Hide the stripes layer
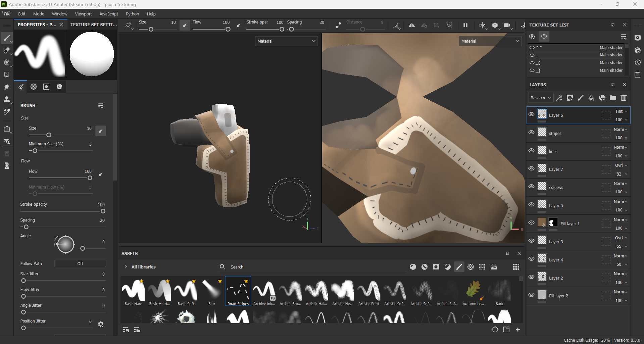The image size is (644, 344). click(x=531, y=132)
